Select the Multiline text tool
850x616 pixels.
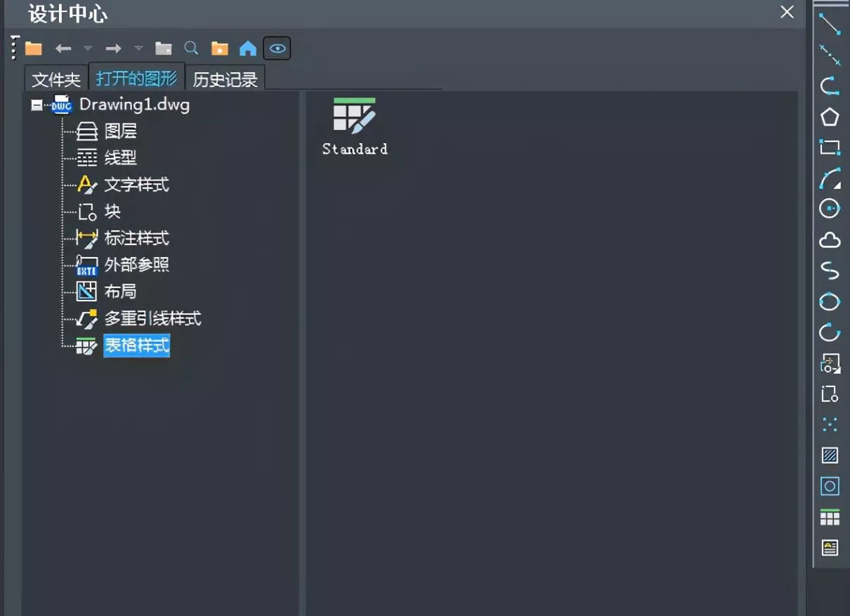coord(830,548)
